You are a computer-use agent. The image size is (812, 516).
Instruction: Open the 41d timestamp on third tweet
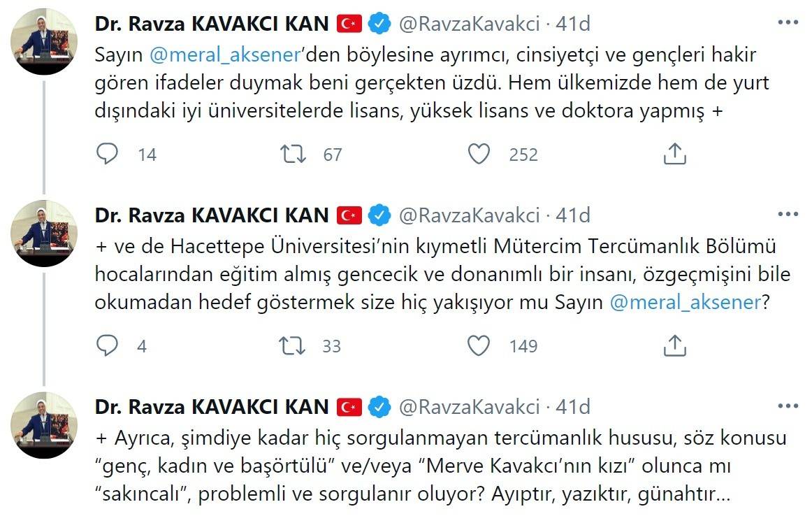(573, 406)
